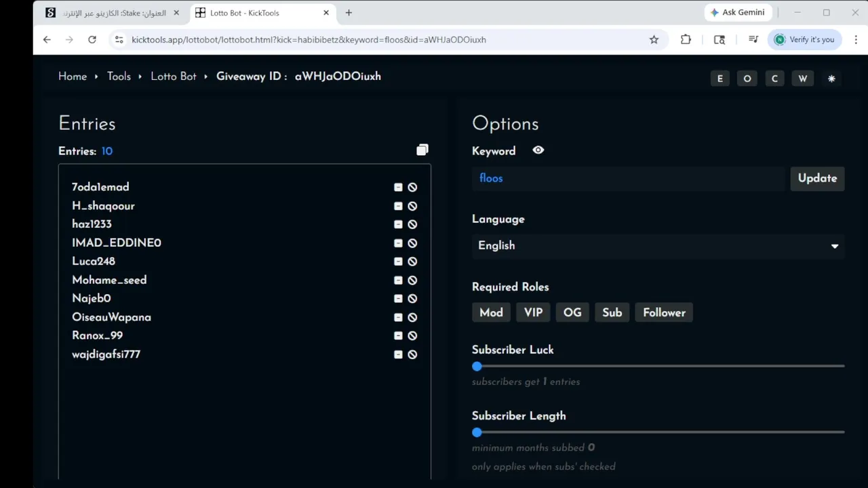Click the E icon in top toolbar
The image size is (868, 488).
point(720,79)
